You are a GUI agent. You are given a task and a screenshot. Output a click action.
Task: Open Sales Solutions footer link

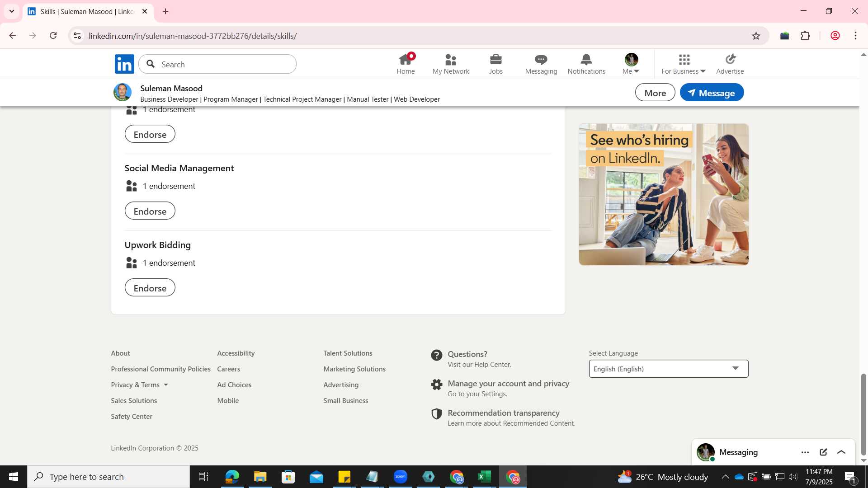point(134,401)
